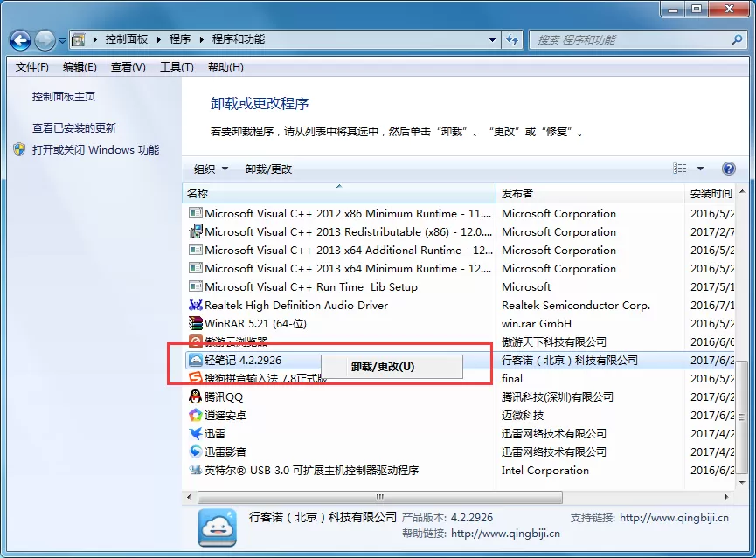Open the 帮助(H) menu
Screen dimensions: 756x558
pyautogui.click(x=225, y=67)
